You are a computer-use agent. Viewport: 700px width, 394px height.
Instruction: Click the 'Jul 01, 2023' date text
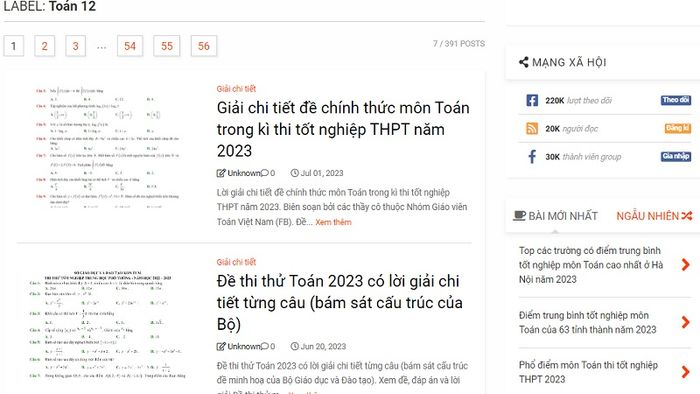tap(322, 173)
